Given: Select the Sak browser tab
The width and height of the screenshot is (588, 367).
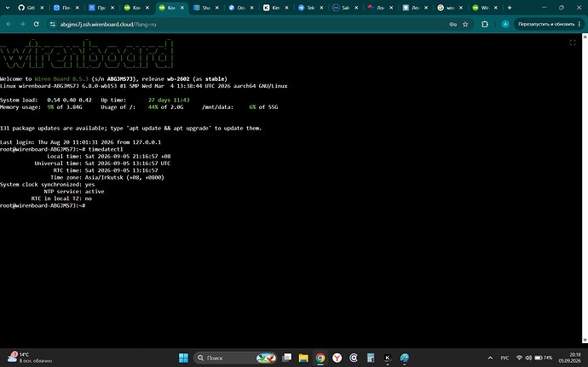Looking at the screenshot, I should click(341, 8).
